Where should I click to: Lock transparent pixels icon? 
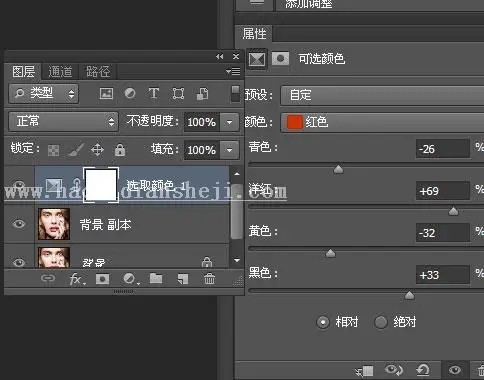pos(53,150)
